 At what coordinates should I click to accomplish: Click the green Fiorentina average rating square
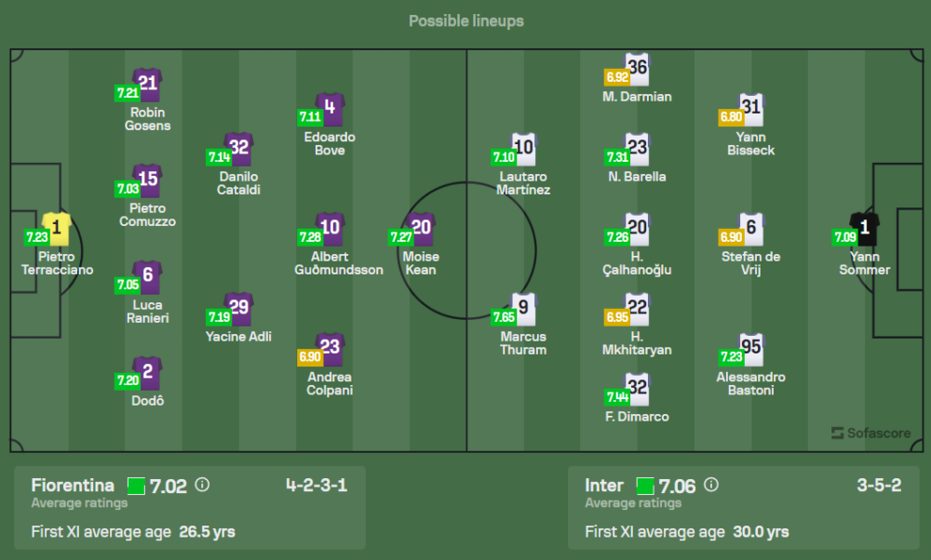136,486
